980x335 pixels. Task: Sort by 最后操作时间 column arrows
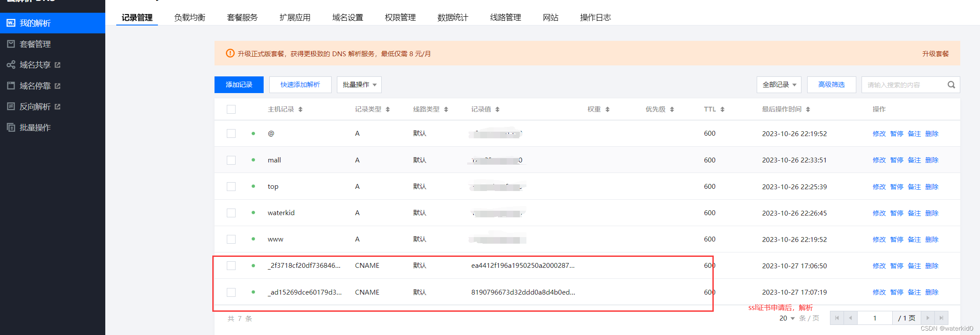point(808,109)
